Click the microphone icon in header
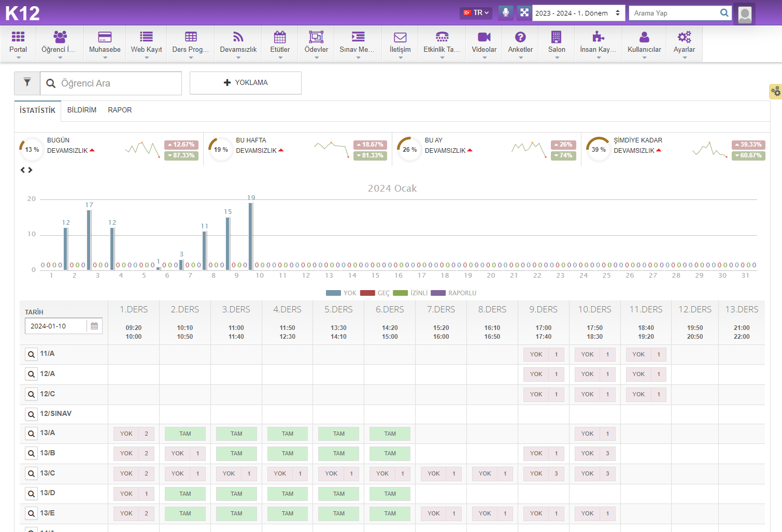 (x=506, y=12)
